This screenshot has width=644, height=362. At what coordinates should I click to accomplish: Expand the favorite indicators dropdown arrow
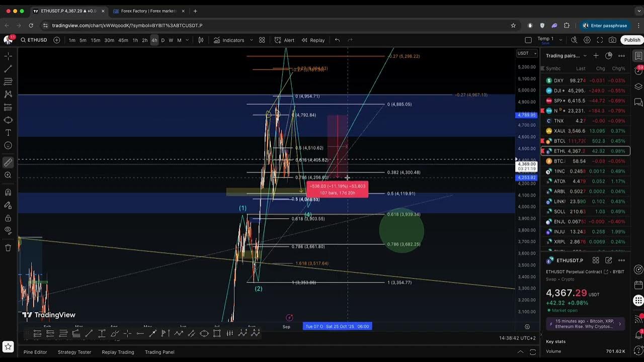coord(251,40)
